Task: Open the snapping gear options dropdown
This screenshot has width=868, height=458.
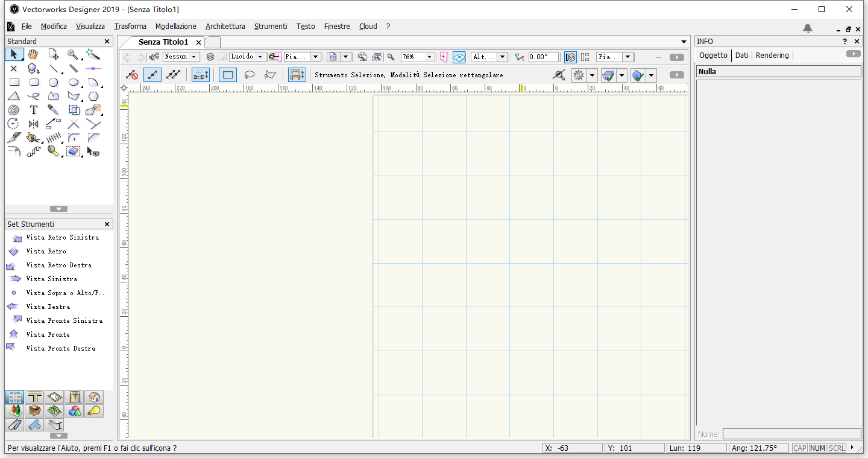Action: (x=593, y=75)
